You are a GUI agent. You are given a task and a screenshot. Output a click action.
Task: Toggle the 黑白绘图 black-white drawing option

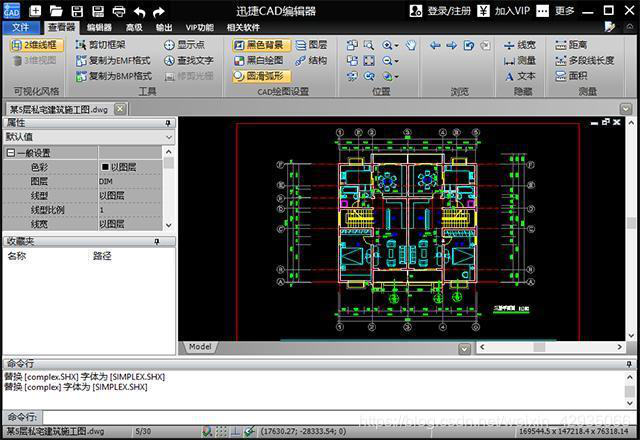point(259,60)
